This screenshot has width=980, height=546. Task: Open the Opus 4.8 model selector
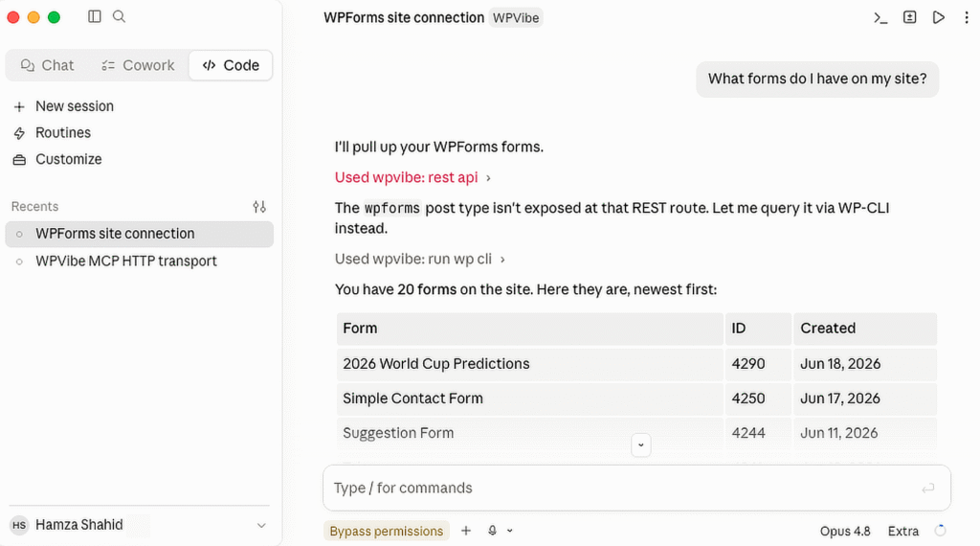845,531
